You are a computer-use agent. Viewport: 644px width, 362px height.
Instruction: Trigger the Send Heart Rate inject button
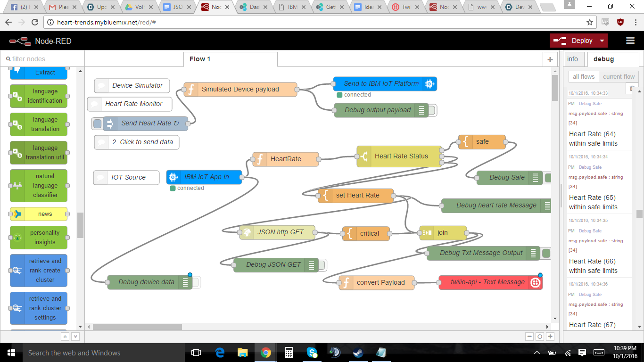98,123
